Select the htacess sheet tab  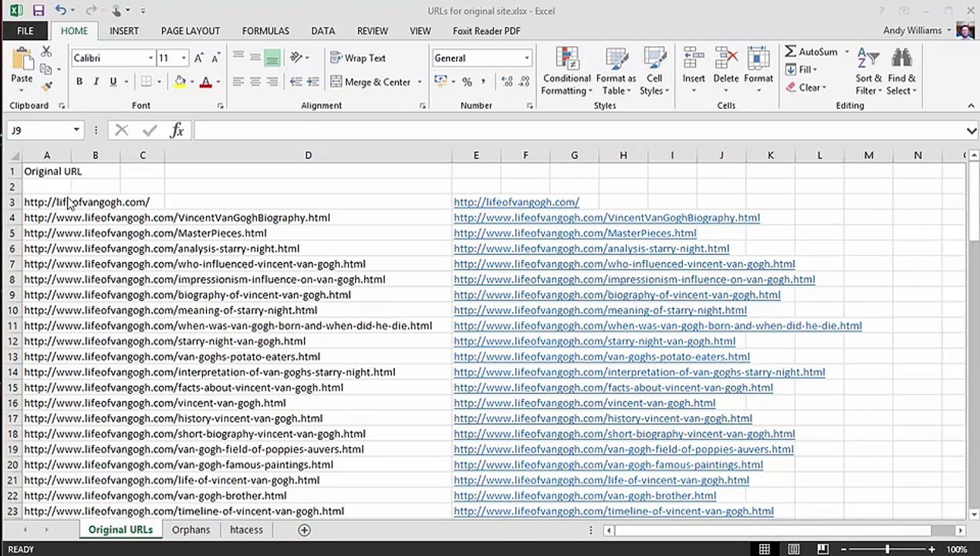click(246, 530)
